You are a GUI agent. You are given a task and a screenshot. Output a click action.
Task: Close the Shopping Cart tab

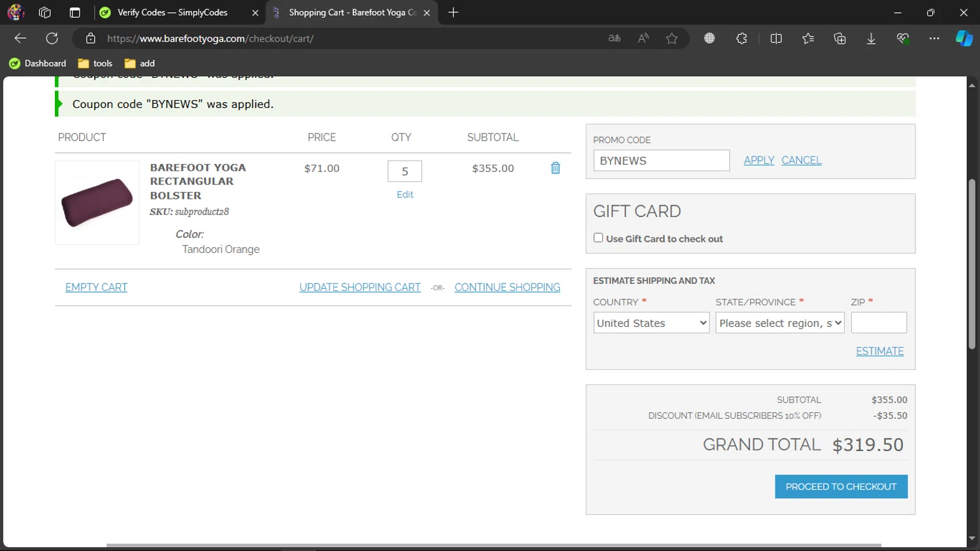pos(427,12)
